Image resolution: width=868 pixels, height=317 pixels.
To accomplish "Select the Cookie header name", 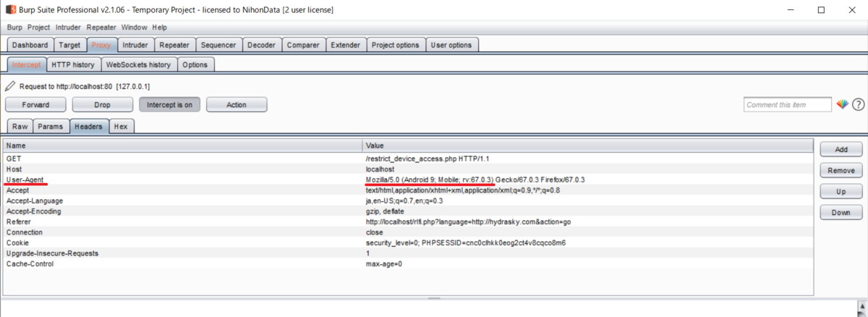I will coord(17,243).
